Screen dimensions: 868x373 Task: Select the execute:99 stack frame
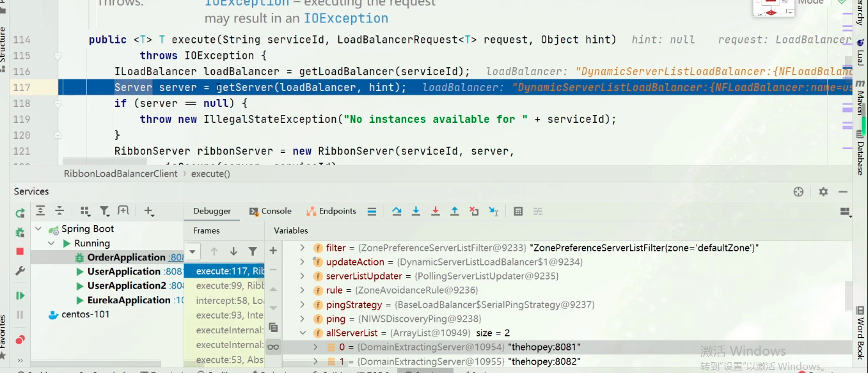(x=224, y=286)
